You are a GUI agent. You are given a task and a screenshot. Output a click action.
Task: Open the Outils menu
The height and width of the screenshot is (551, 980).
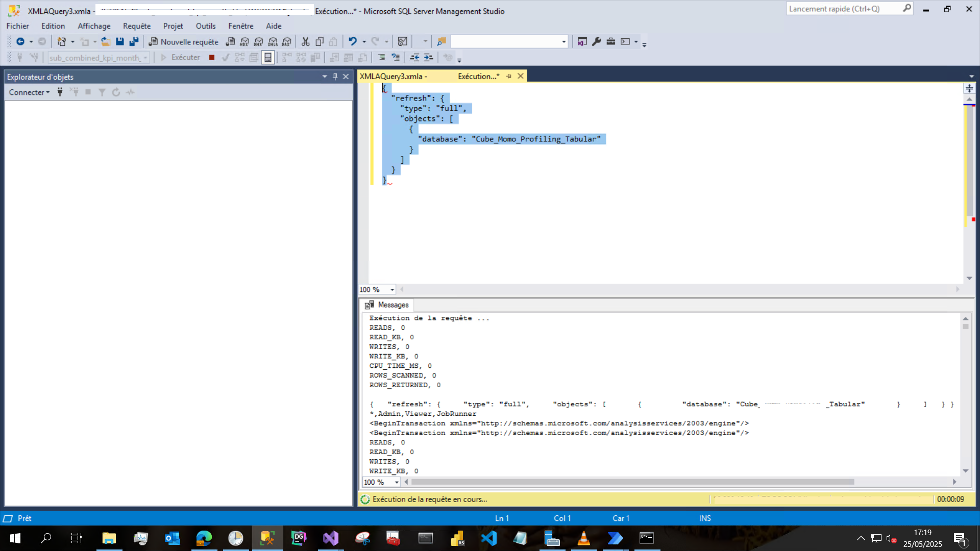pyautogui.click(x=206, y=26)
